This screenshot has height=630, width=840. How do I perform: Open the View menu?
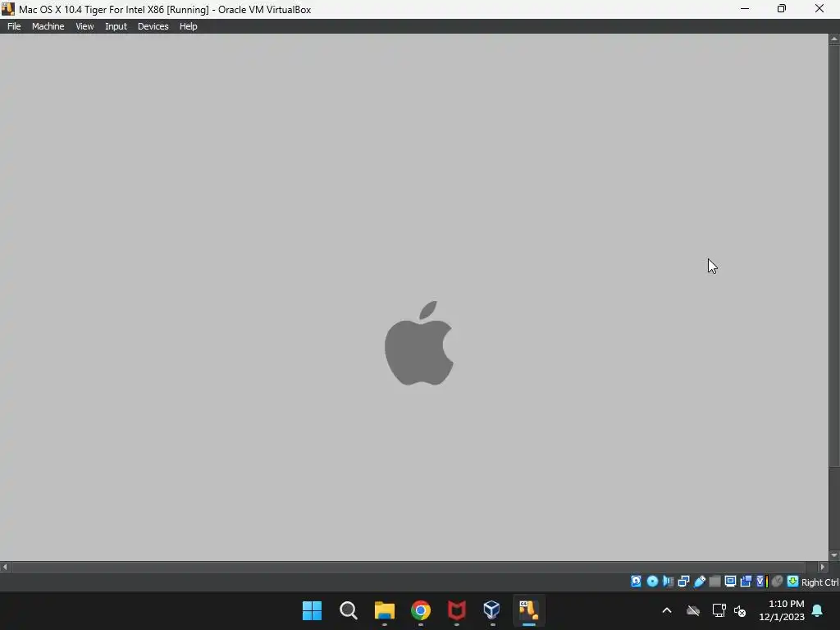pos(84,26)
